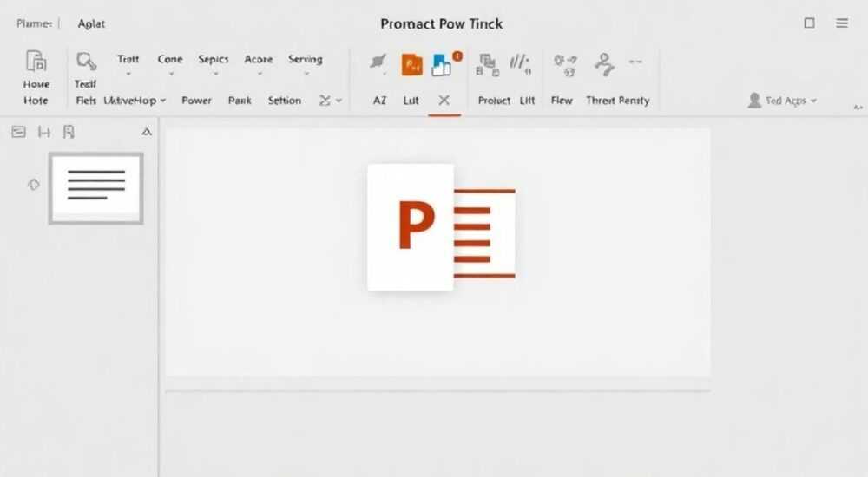
Task: Click the icon above Prolact label
Action: [x=488, y=64]
